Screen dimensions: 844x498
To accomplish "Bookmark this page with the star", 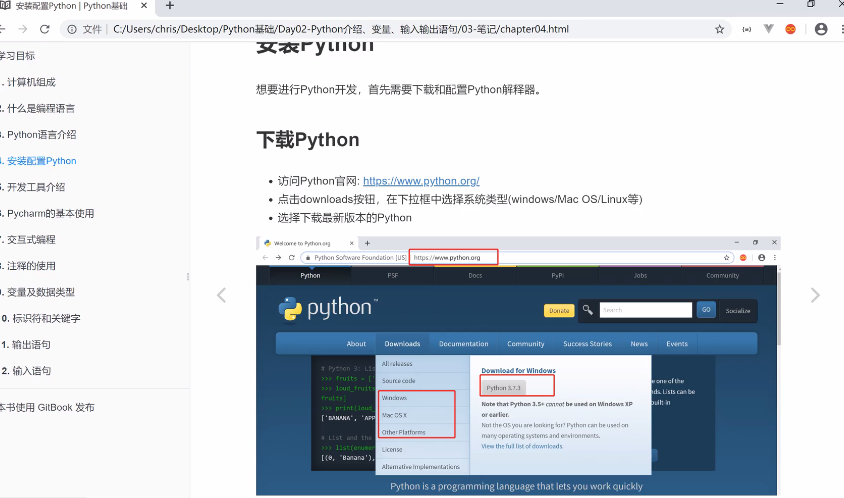I will [x=720, y=29].
